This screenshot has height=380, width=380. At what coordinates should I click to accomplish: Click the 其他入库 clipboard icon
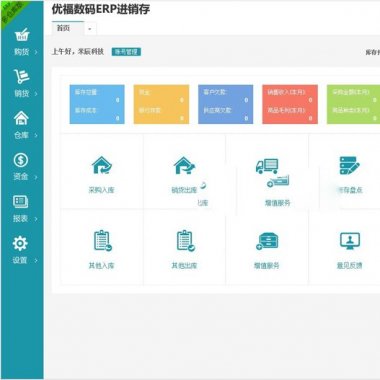103,241
